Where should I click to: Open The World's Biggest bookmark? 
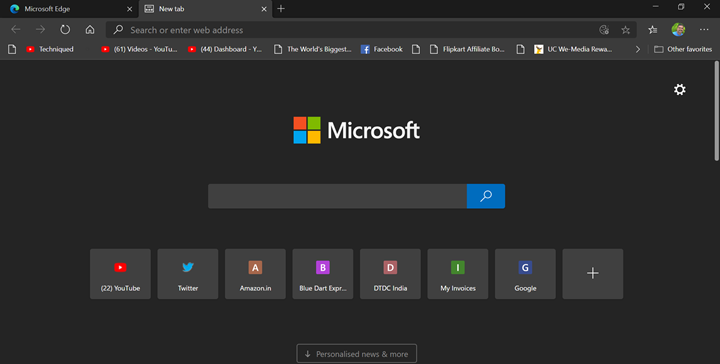point(313,49)
